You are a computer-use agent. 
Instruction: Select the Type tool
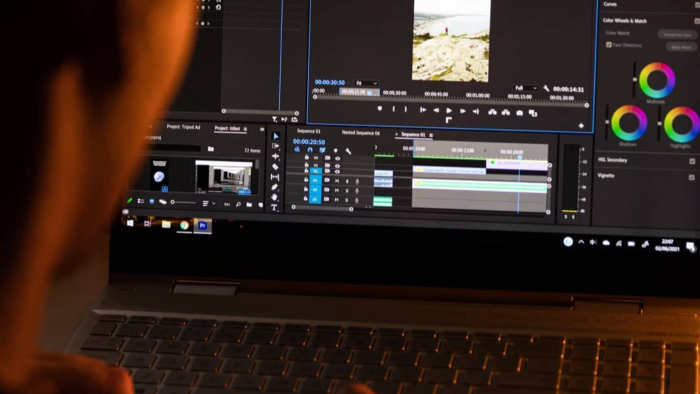274,207
